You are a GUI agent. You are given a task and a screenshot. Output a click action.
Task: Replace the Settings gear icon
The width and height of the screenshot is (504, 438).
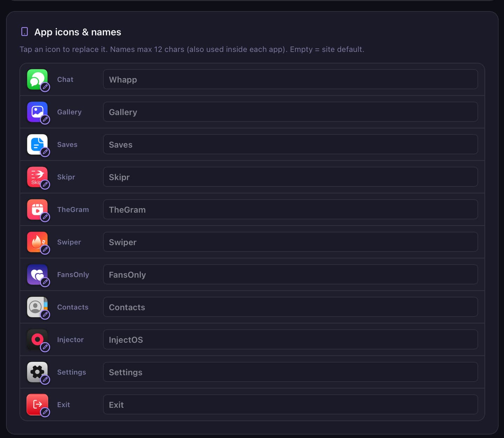(37, 372)
